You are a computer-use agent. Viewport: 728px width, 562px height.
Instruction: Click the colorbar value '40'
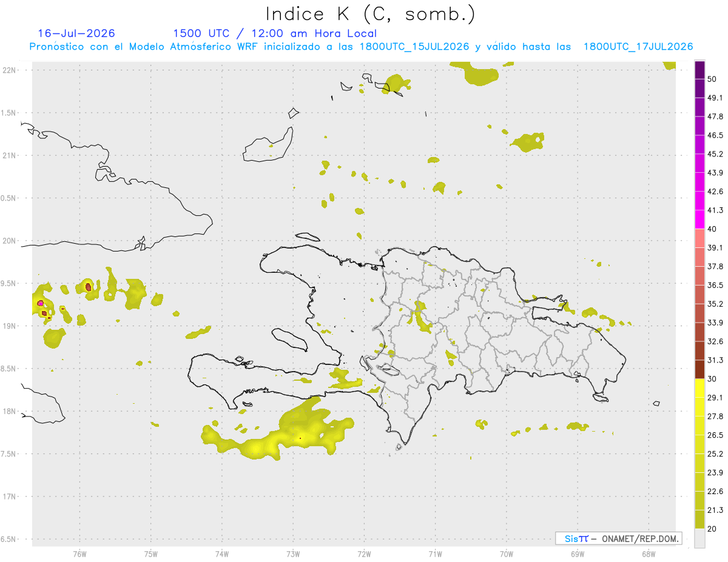point(713,229)
